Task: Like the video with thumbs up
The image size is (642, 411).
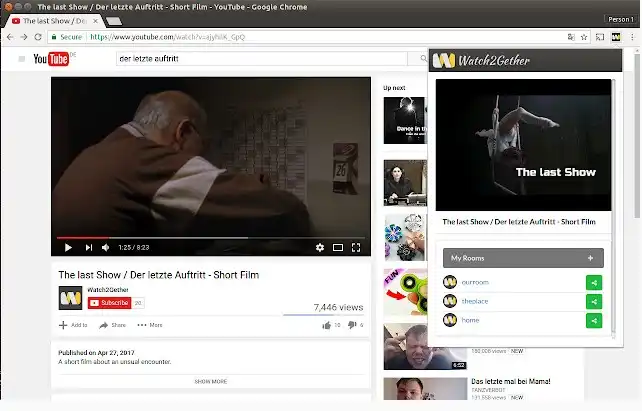Action: point(327,325)
